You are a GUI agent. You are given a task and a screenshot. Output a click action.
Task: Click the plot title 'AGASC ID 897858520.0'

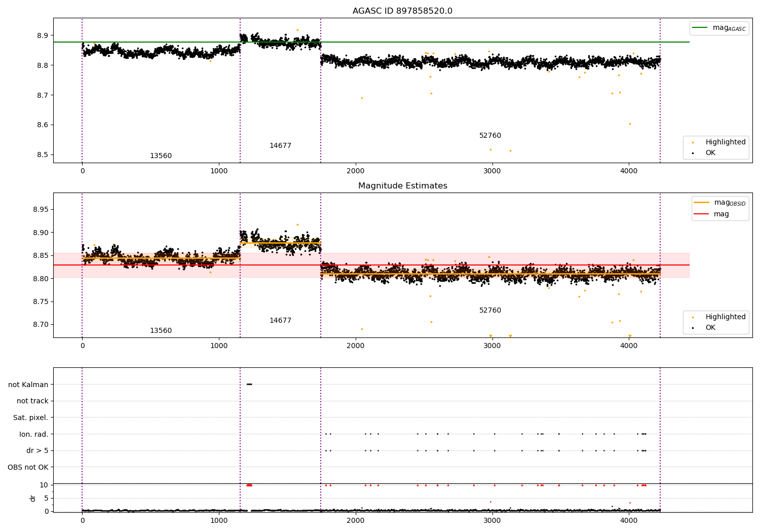(x=402, y=11)
